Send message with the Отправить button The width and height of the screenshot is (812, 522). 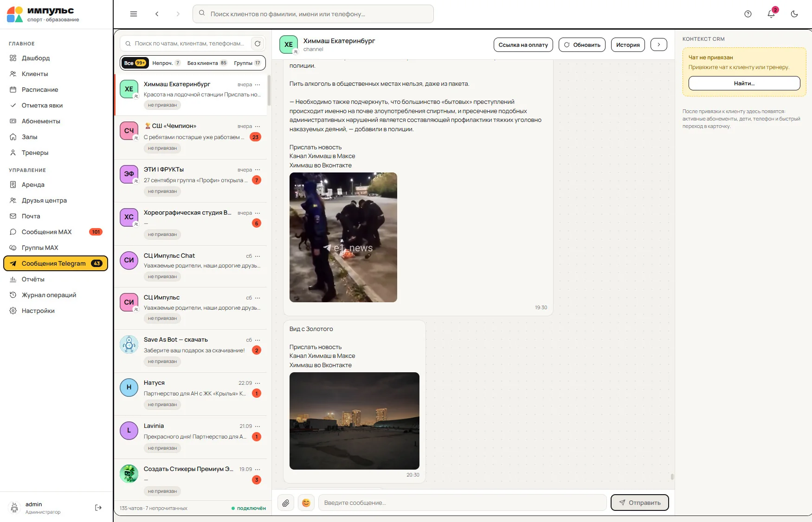coord(639,503)
